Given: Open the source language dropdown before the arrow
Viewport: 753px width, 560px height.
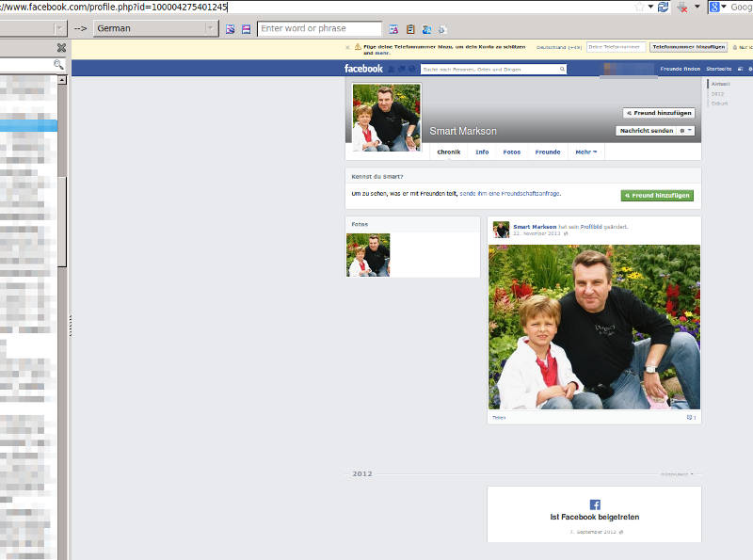Looking at the screenshot, I should pos(33,28).
